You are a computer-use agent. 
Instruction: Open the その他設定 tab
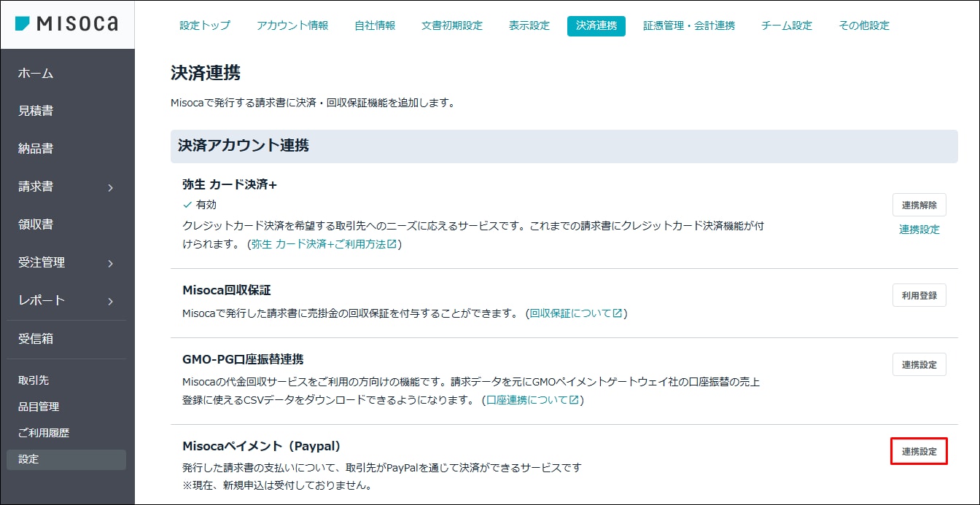pos(864,26)
